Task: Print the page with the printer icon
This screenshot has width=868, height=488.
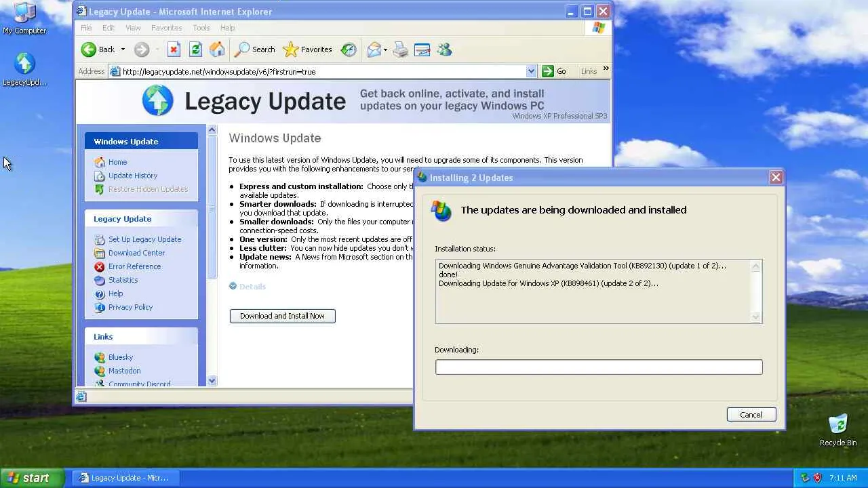Action: point(401,49)
